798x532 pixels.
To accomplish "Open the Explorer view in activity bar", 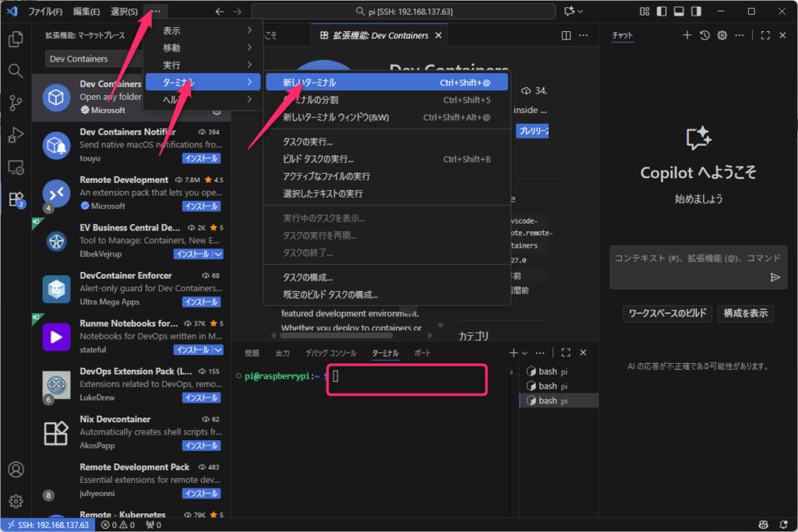I will pos(16,40).
